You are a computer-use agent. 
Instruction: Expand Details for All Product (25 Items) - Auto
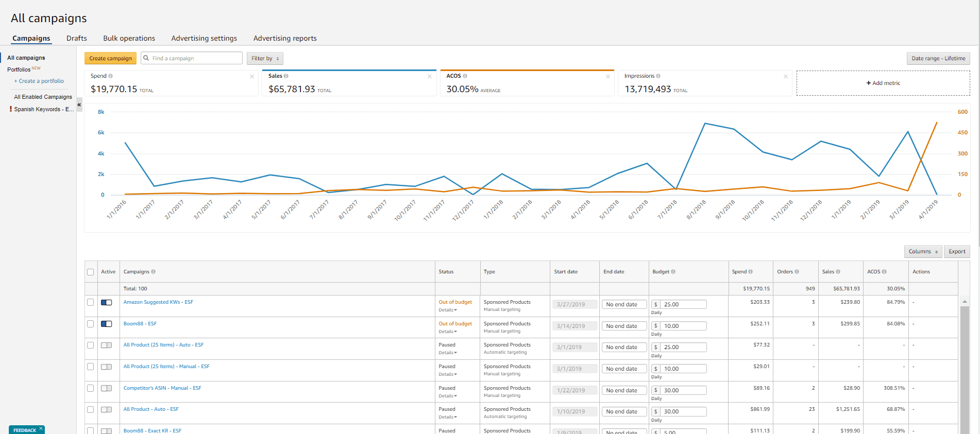[448, 353]
